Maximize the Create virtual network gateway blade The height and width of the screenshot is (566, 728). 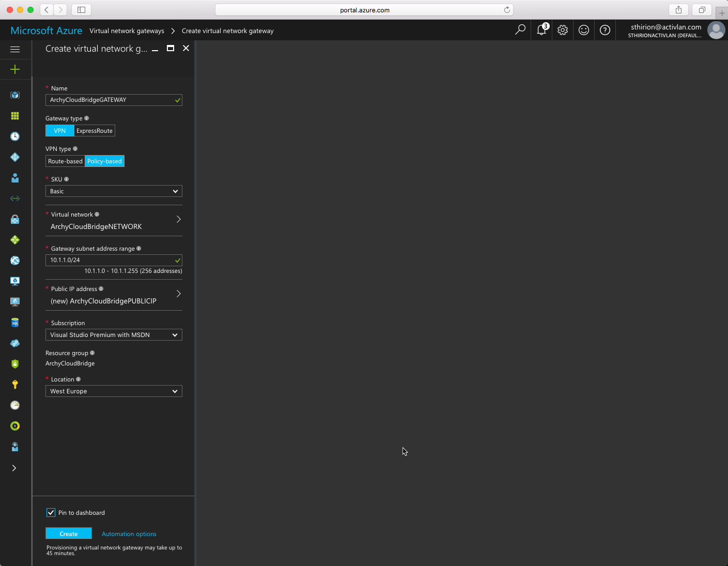[171, 48]
